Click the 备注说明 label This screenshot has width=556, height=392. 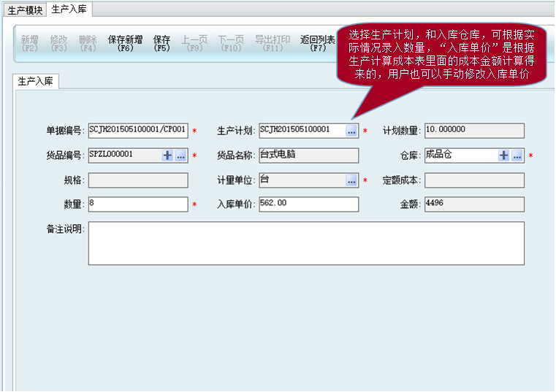click(x=65, y=229)
